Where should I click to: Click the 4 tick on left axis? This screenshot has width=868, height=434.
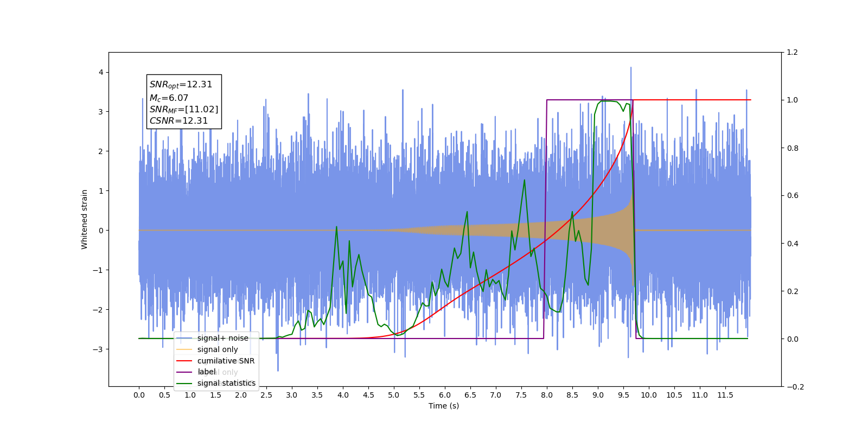[101, 73]
